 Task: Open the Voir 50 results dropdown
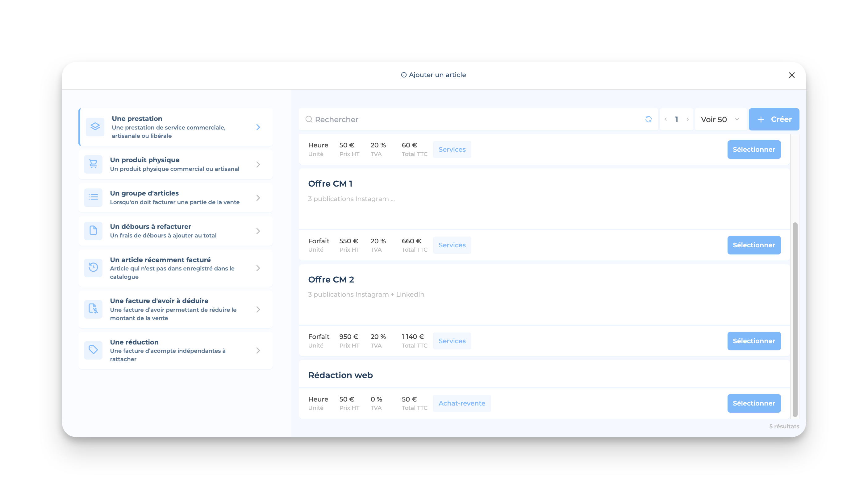pos(720,119)
